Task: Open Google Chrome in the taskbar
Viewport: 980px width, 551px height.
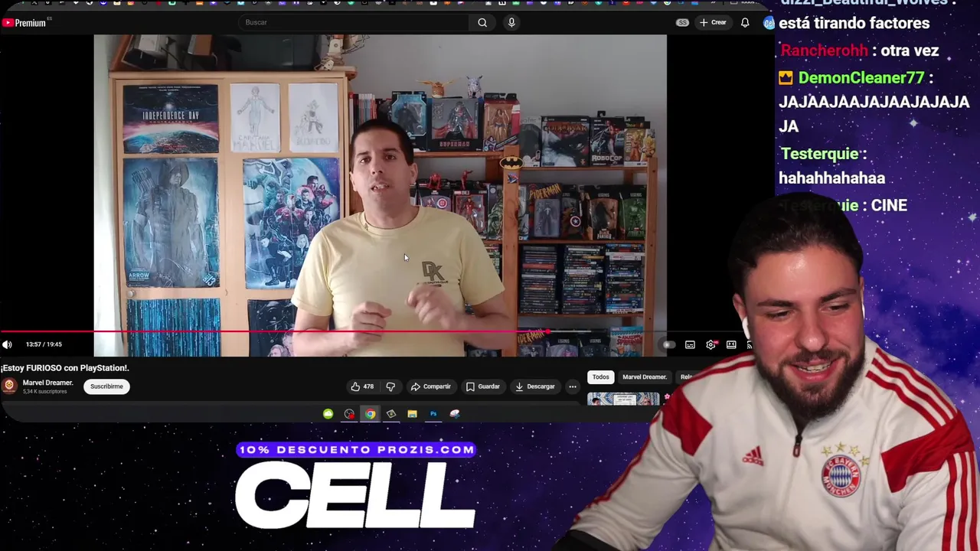Action: click(370, 414)
